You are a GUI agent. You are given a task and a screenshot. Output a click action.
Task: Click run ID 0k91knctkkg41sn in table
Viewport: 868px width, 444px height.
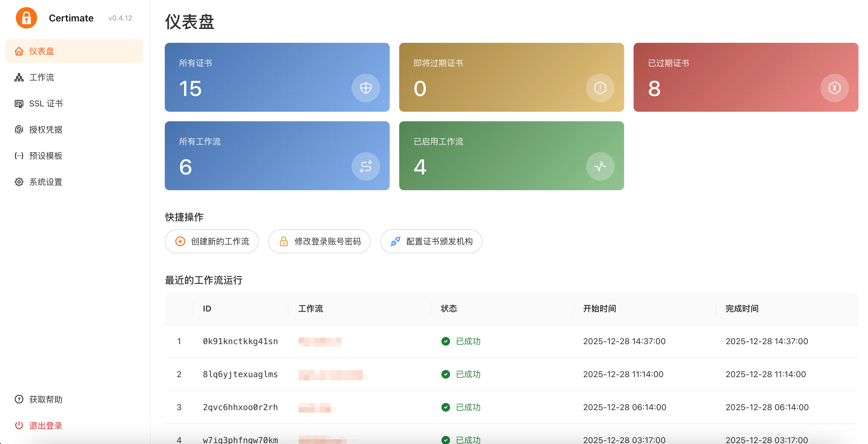240,341
